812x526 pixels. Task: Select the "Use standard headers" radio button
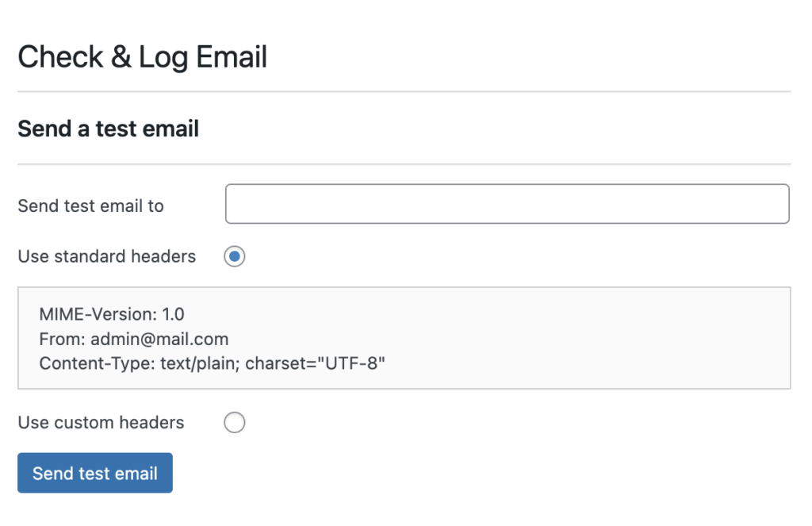(234, 256)
